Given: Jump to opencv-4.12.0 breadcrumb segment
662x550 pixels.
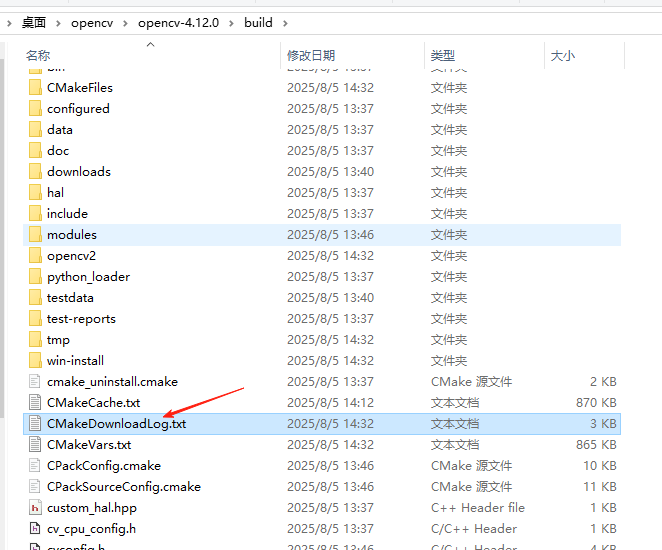Looking at the screenshot, I should coord(179,23).
